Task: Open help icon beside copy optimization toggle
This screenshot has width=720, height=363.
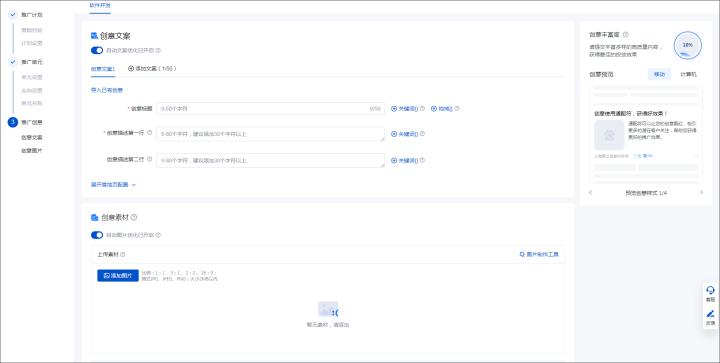Action: click(x=158, y=50)
